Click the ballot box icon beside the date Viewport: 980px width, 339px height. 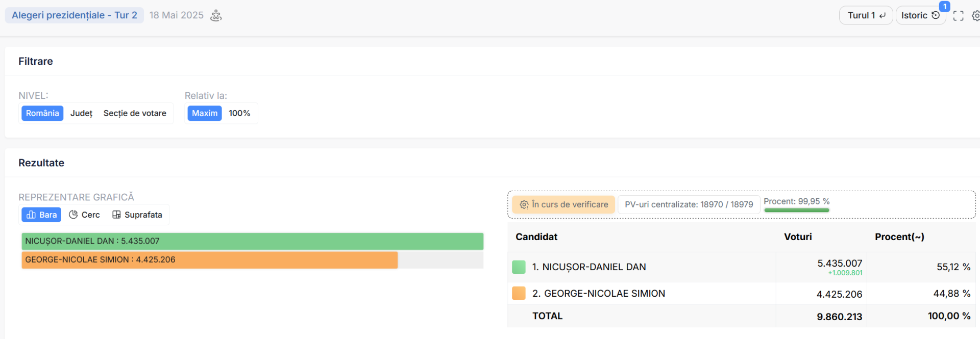(x=216, y=15)
